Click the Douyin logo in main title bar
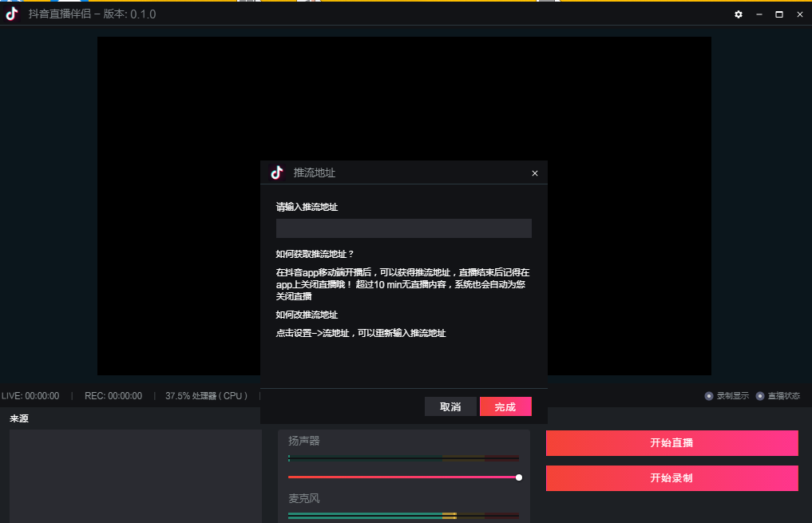 click(x=12, y=14)
